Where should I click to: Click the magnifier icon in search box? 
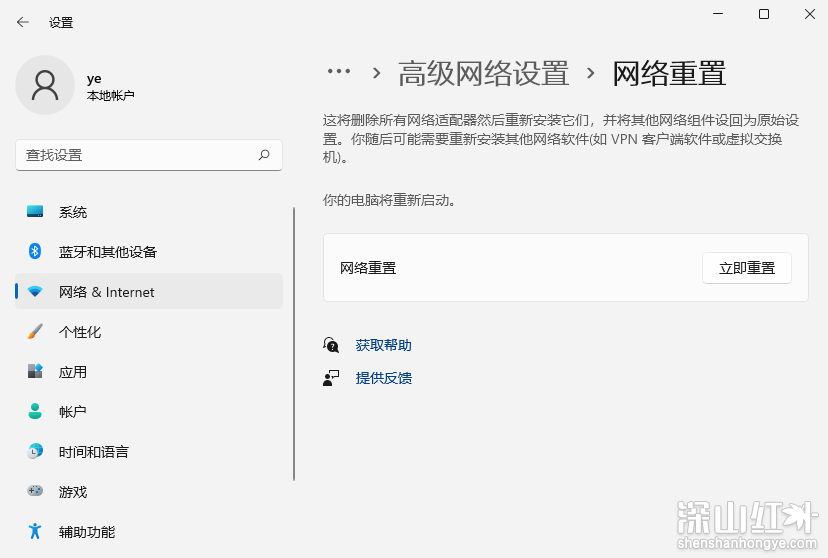264,155
